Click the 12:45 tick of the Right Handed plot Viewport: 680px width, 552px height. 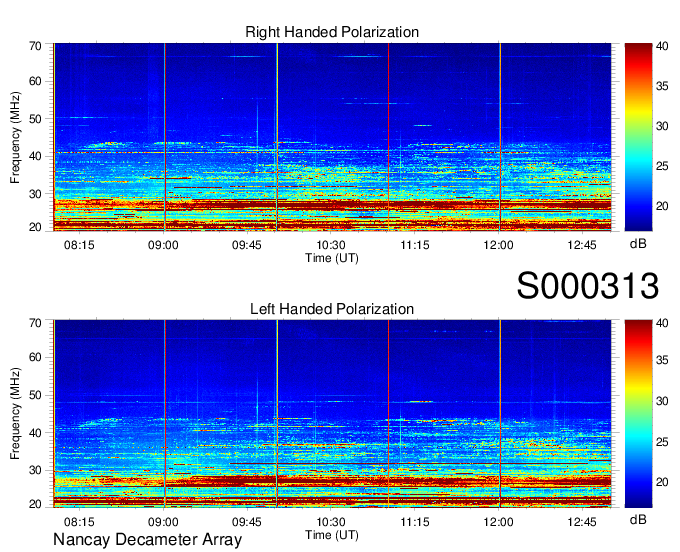click(582, 245)
